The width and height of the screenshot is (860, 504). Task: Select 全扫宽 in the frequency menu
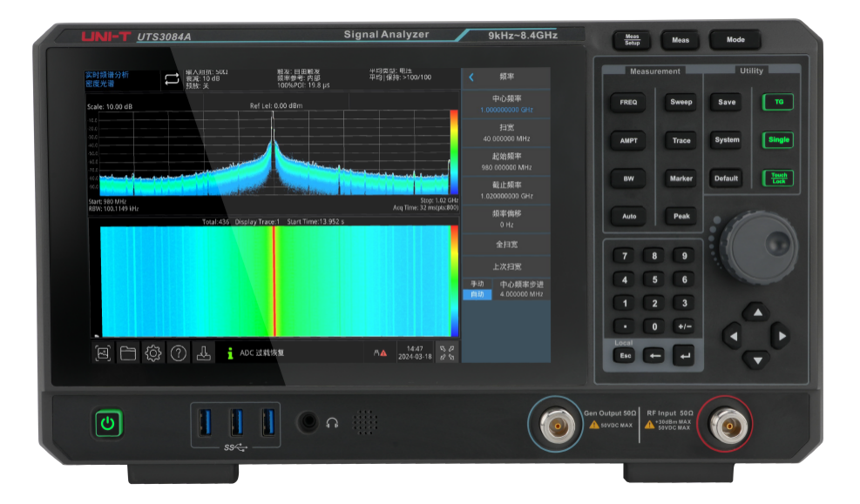coord(506,245)
